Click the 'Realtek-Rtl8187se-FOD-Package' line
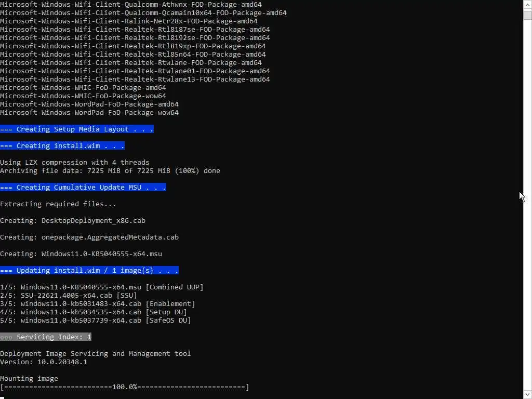The width and height of the screenshot is (532, 399). point(135,29)
